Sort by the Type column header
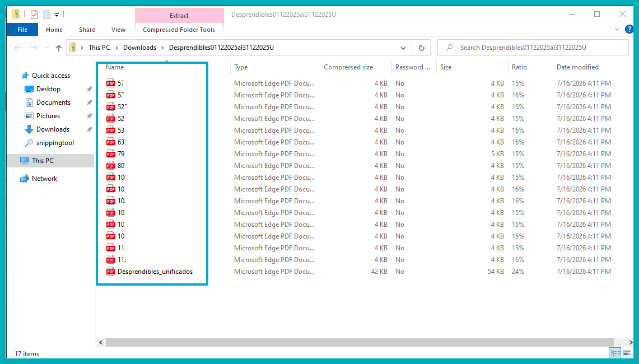The image size is (639, 364). click(x=241, y=67)
